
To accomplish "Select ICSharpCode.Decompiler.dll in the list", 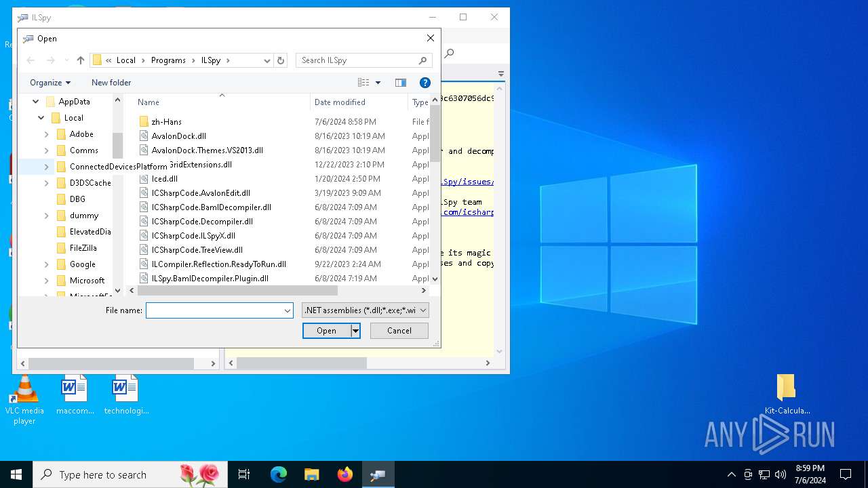I will pos(202,222).
